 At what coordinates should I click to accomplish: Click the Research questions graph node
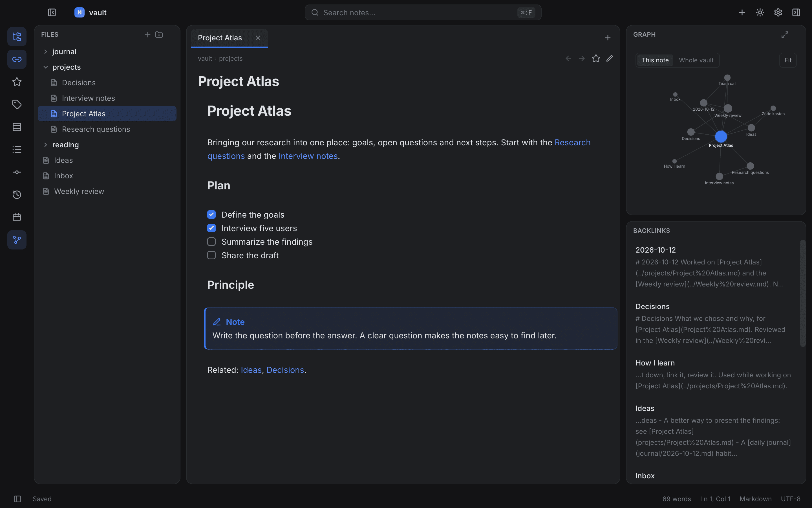coord(750,166)
